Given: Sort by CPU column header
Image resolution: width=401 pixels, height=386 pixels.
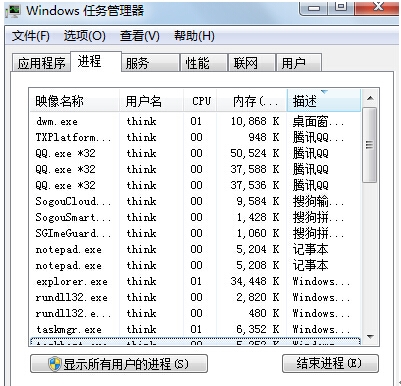Looking at the screenshot, I should coord(200,101).
